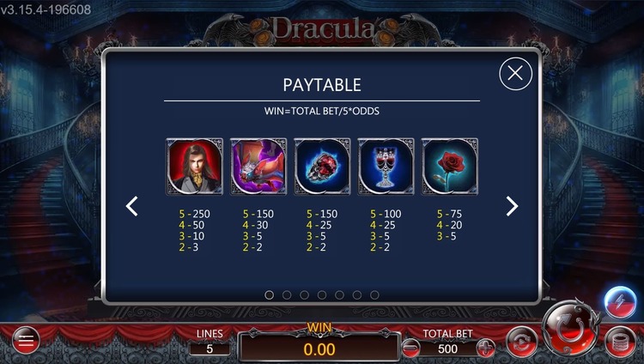Image resolution: width=644 pixels, height=364 pixels.
Task: Select the Dracula character symbol
Action: pyautogui.click(x=194, y=167)
